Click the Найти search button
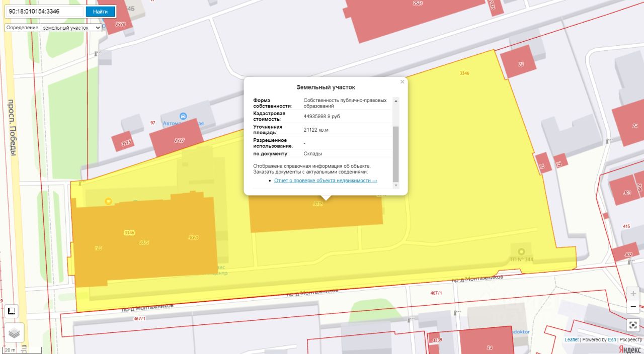 click(100, 12)
